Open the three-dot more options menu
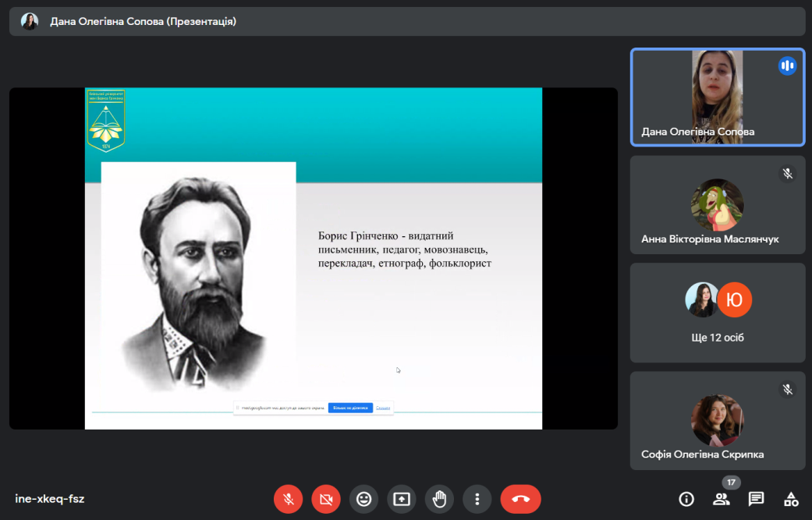 point(477,499)
